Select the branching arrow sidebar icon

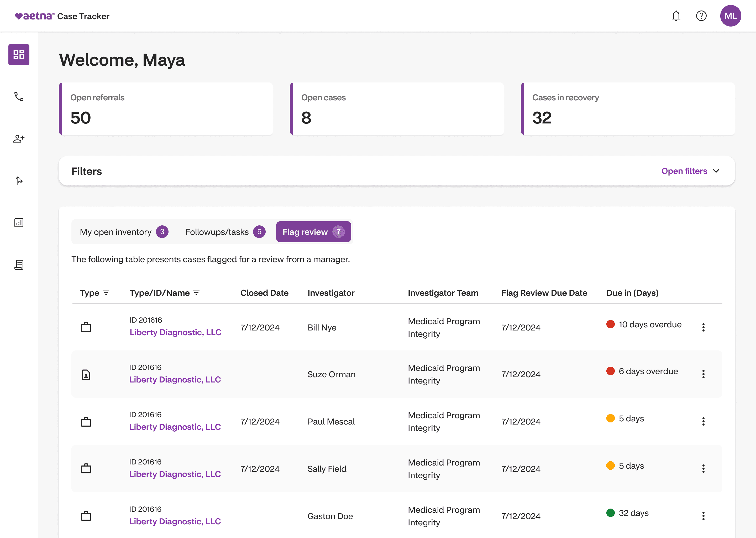[19, 180]
